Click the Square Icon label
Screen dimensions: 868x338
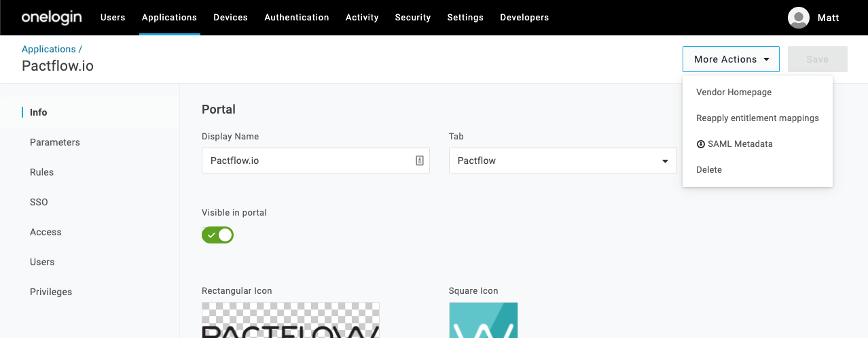click(473, 291)
